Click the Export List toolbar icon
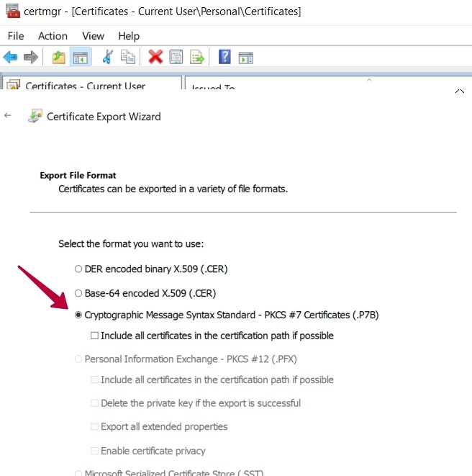Image resolution: width=472 pixels, height=476 pixels. (196, 57)
